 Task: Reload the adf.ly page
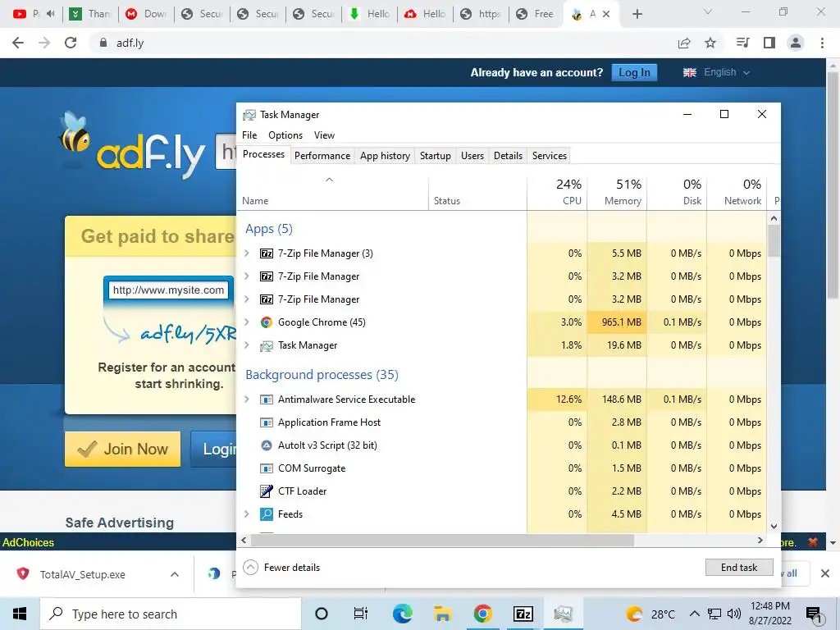point(71,43)
